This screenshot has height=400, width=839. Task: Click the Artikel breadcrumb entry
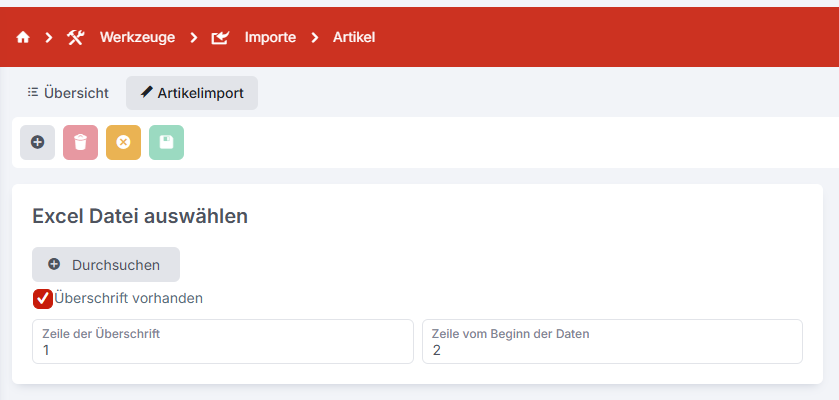coord(355,37)
